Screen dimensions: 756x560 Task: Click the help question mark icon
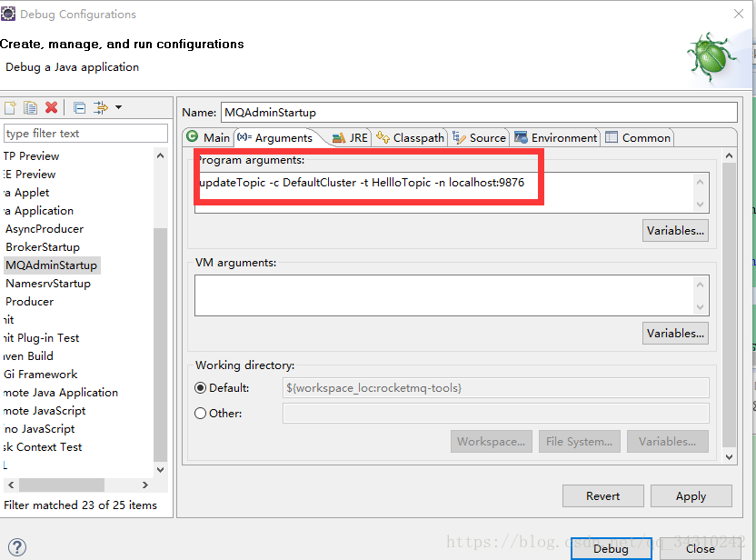18,547
